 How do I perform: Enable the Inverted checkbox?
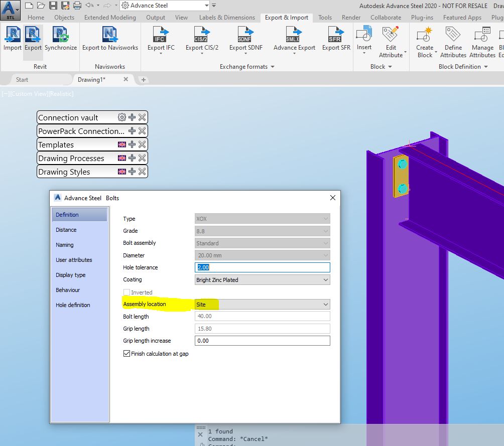[127, 292]
